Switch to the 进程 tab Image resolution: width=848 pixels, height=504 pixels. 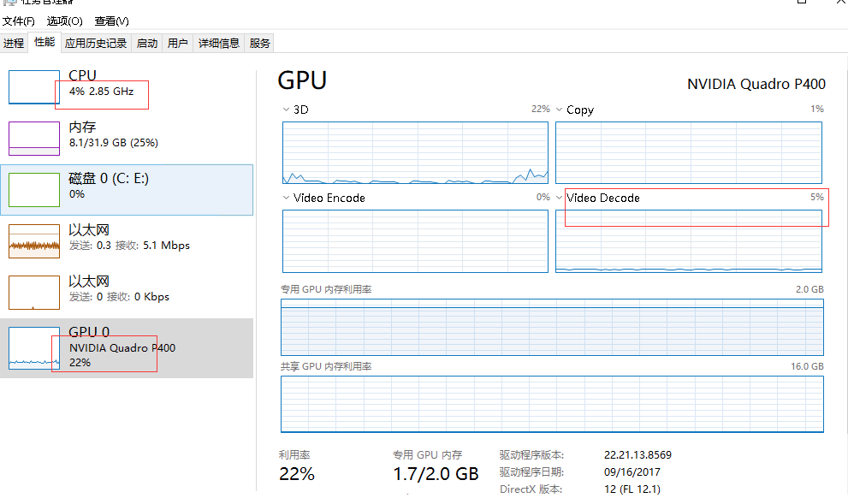pos(14,43)
